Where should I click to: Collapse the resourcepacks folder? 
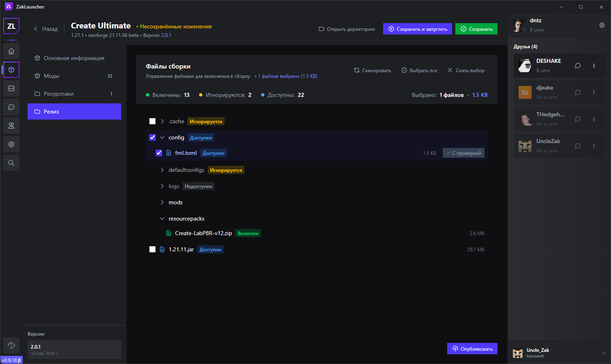click(x=162, y=218)
